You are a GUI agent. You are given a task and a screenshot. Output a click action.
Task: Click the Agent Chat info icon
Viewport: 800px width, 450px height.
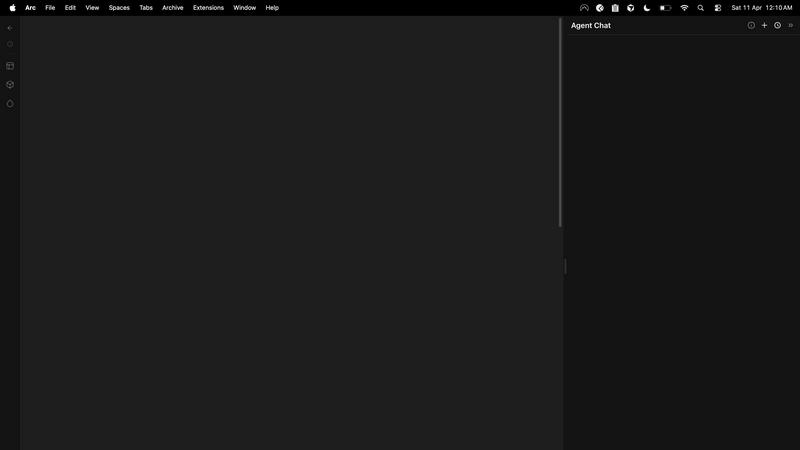pos(751,26)
